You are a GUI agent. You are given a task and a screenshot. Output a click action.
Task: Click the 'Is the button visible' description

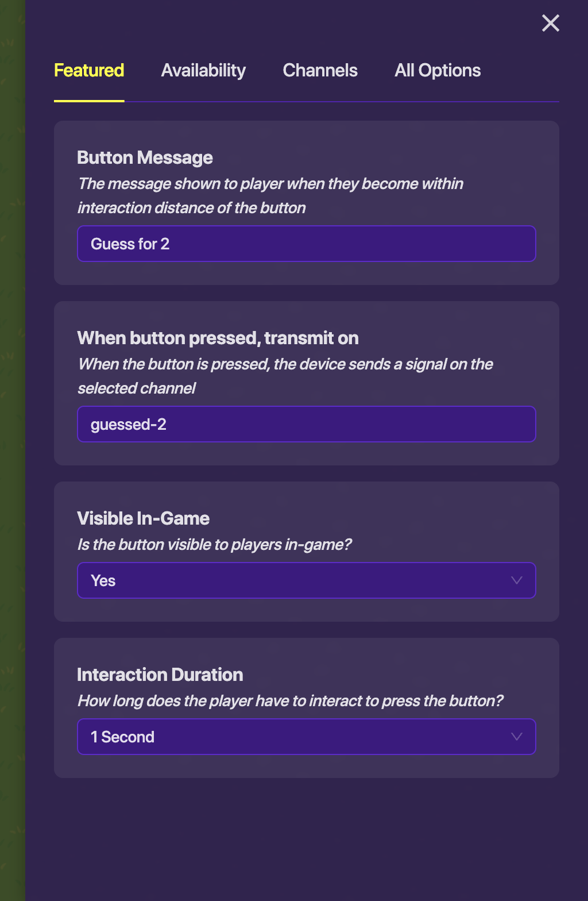[214, 545]
